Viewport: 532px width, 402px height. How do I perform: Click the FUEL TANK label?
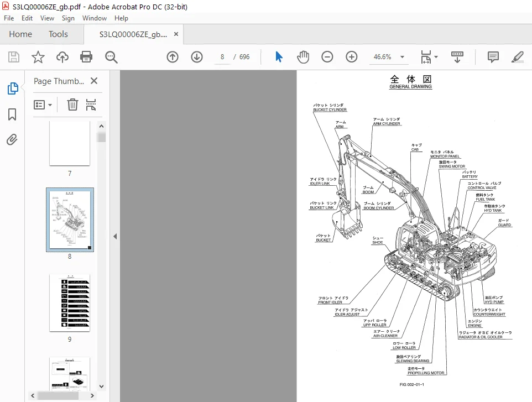pyautogui.click(x=485, y=200)
